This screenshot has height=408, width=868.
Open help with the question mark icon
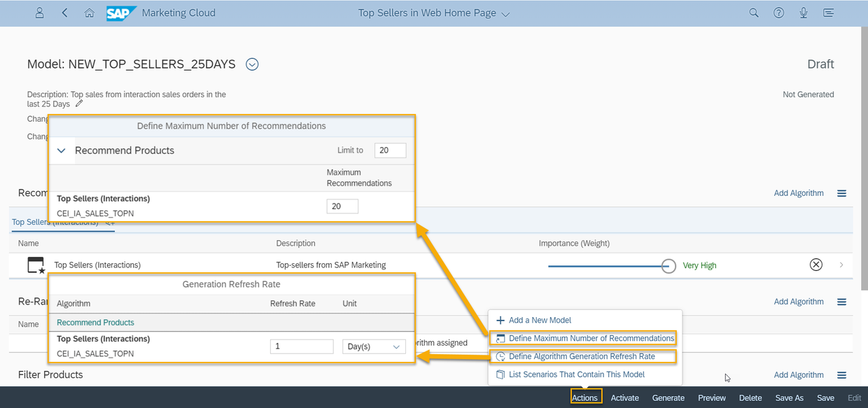[x=778, y=13]
